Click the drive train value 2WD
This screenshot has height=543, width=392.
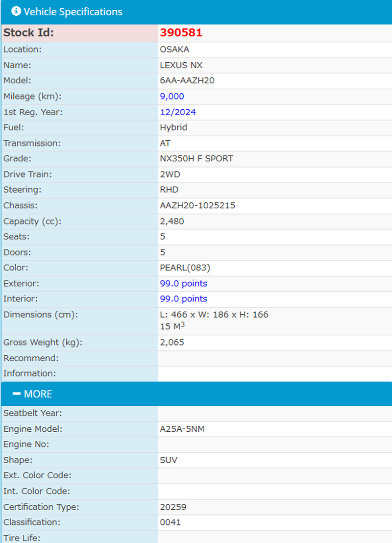[x=170, y=174]
